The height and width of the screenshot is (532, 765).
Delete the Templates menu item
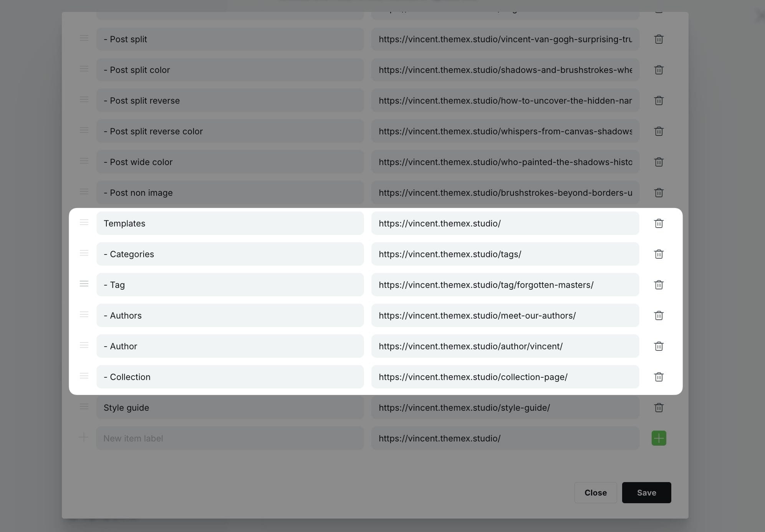[x=659, y=223]
